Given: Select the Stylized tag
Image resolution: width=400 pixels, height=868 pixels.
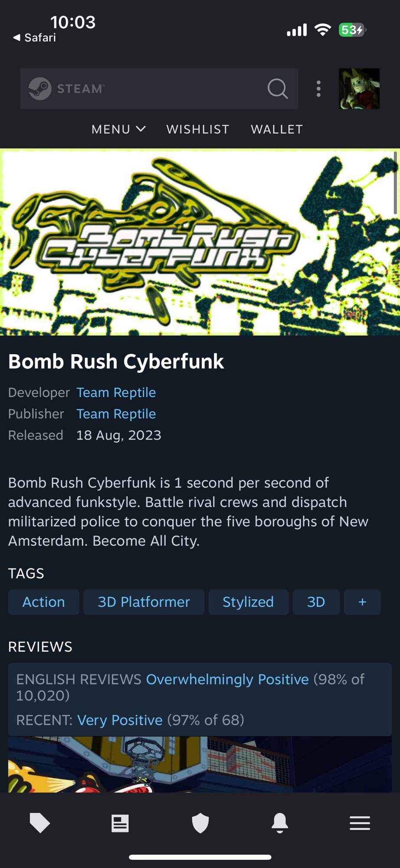Looking at the screenshot, I should 248,602.
